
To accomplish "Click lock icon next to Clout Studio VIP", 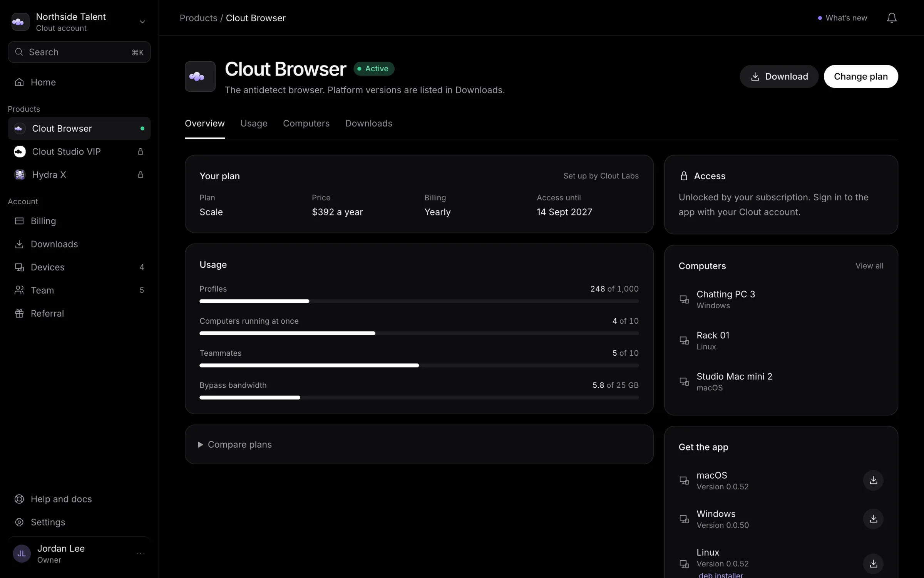I will coord(141,151).
